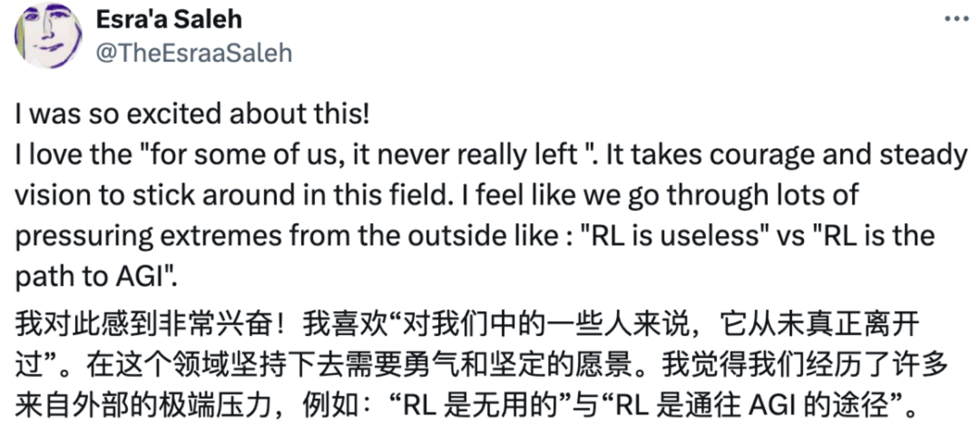Image resolution: width=980 pixels, height=435 pixels.
Task: Visit the @TheEsraaSaleh handle link
Action: [x=194, y=52]
